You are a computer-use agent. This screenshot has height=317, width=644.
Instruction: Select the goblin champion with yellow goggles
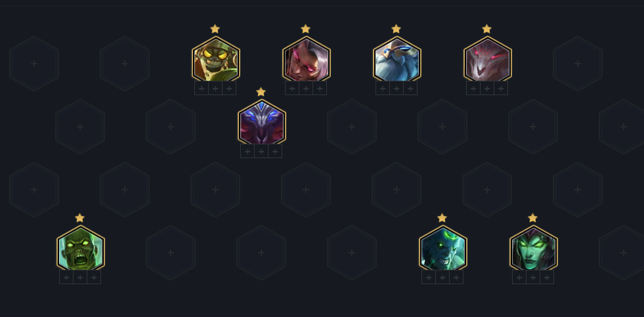[215, 59]
